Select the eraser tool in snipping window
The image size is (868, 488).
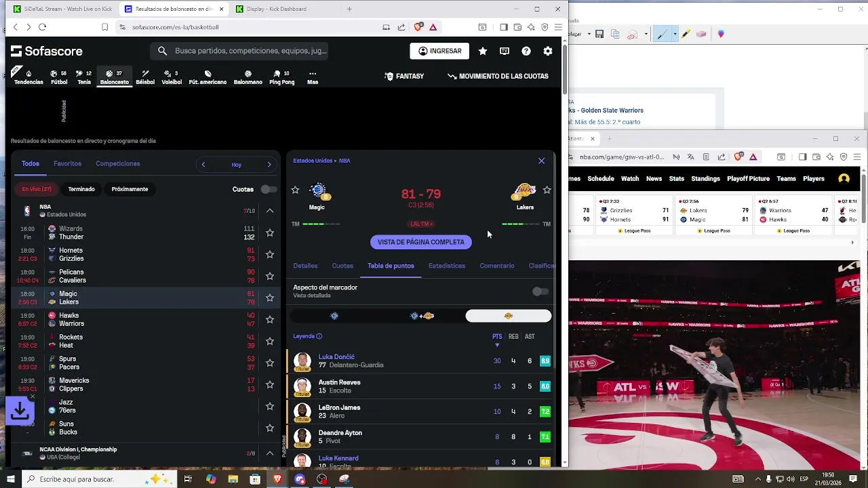pos(701,34)
